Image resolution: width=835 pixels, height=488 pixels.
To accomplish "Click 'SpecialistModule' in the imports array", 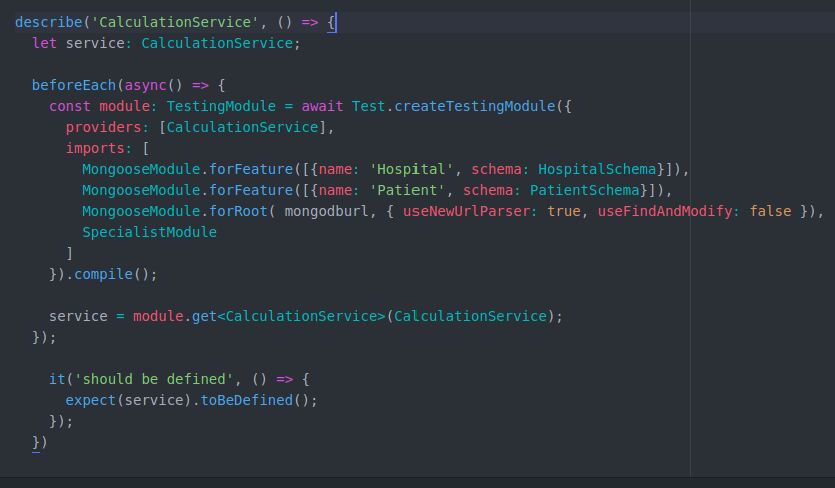I will pyautogui.click(x=150, y=232).
